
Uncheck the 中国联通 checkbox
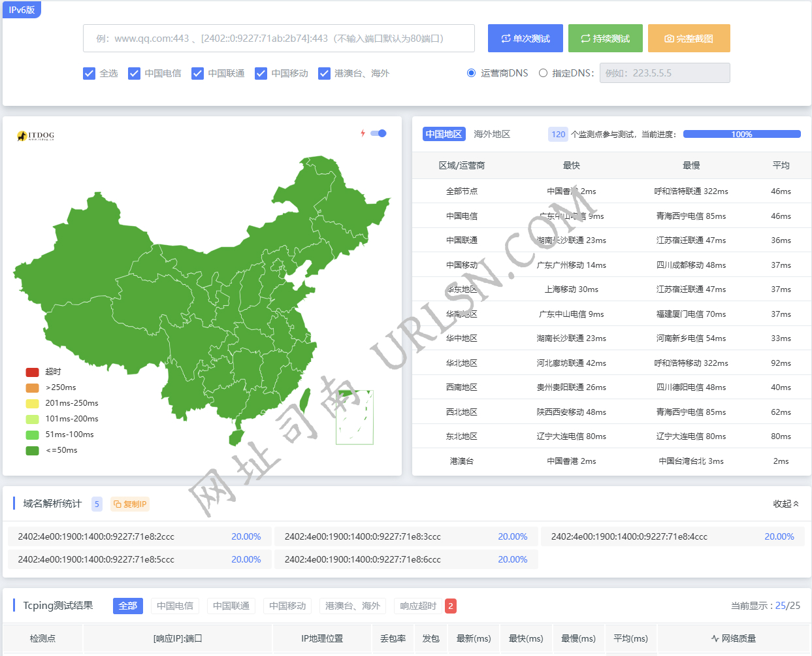tap(197, 73)
